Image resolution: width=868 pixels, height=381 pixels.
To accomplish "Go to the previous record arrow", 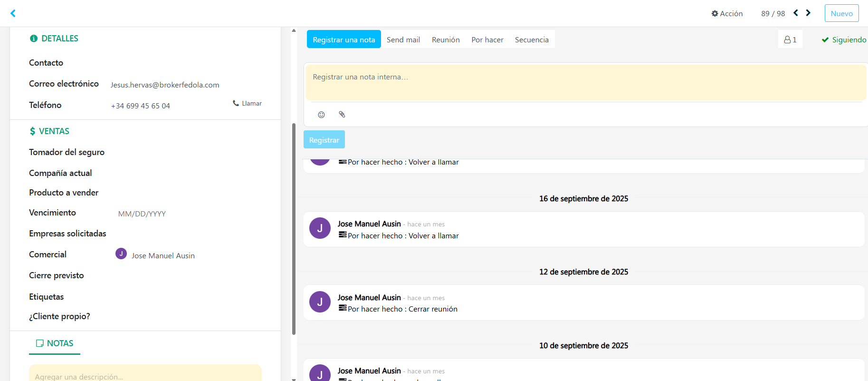I will pos(796,13).
